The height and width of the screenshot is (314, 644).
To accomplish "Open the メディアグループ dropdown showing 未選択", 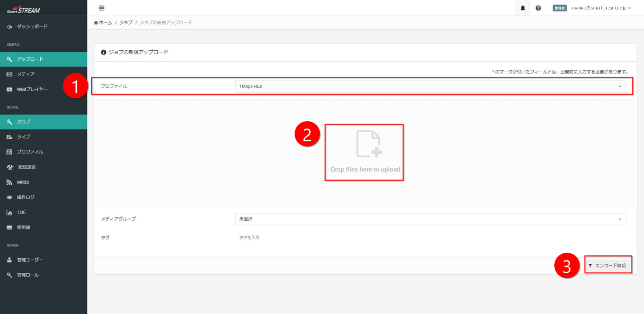I will coord(430,219).
